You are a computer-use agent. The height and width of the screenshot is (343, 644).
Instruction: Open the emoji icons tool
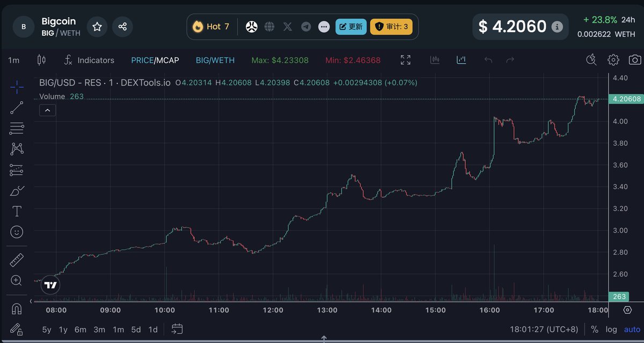(17, 232)
